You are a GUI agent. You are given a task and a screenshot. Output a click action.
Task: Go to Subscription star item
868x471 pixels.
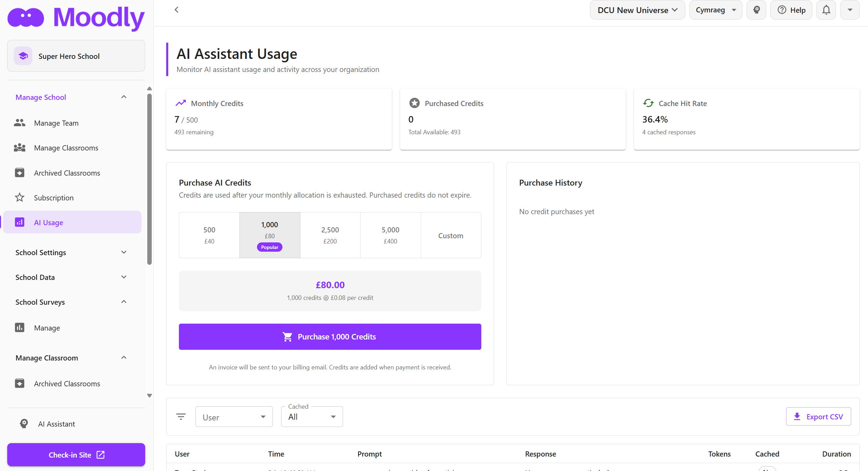tap(54, 198)
